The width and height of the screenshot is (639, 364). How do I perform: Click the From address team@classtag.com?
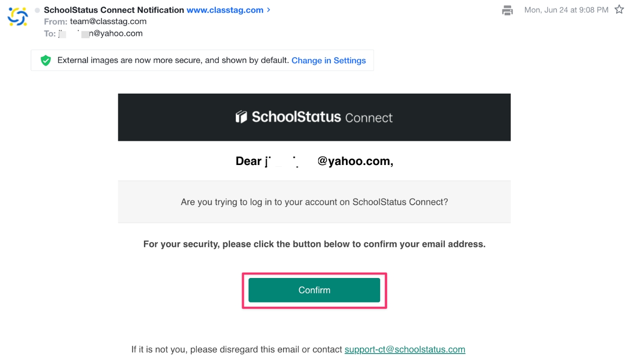coord(108,21)
